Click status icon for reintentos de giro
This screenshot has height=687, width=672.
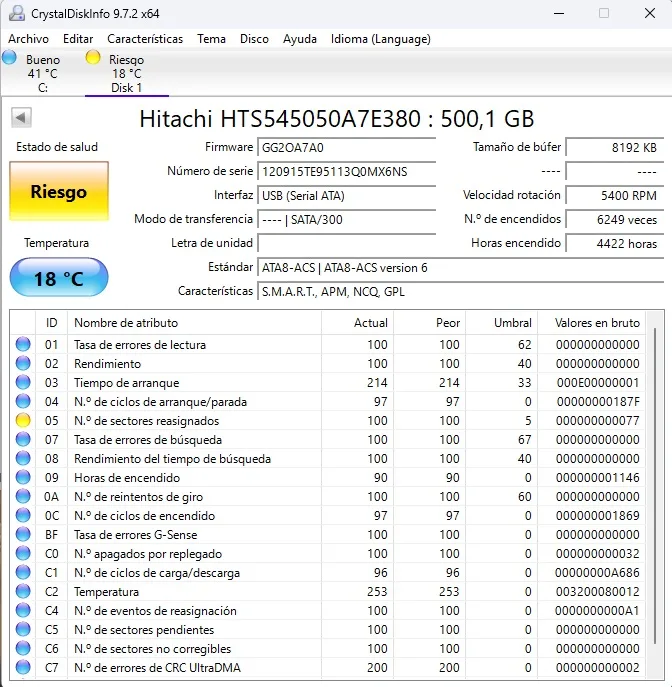click(23, 496)
